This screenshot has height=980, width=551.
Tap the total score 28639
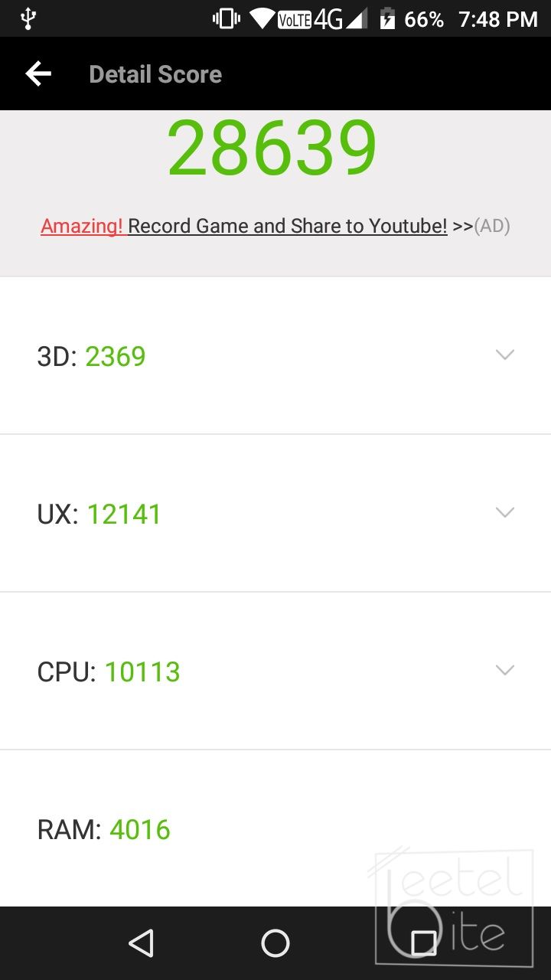(x=272, y=148)
